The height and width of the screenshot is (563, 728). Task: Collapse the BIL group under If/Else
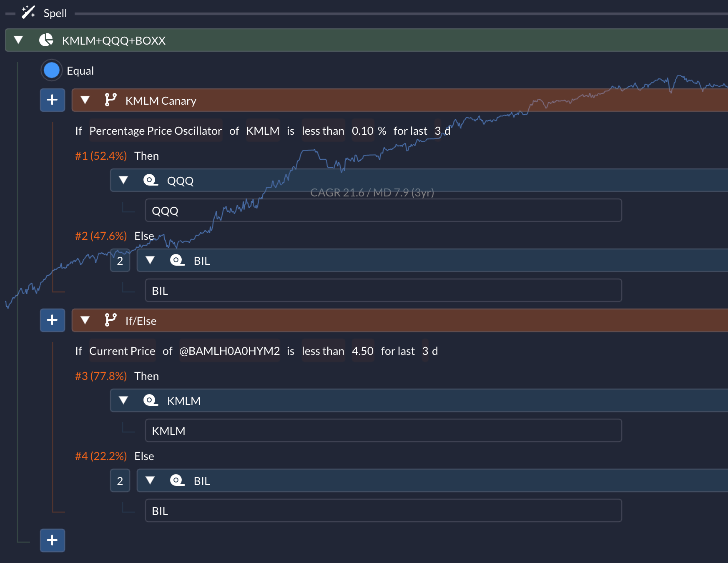(150, 480)
